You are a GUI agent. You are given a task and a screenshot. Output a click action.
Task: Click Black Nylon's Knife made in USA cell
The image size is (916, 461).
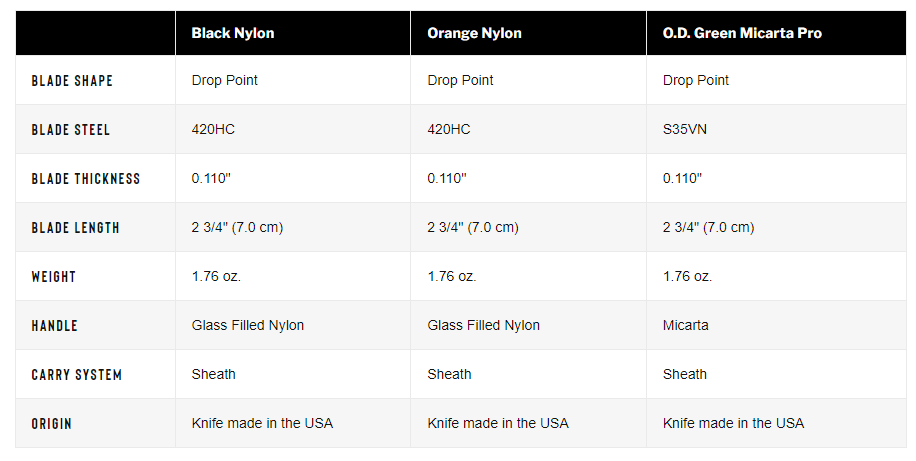click(262, 424)
